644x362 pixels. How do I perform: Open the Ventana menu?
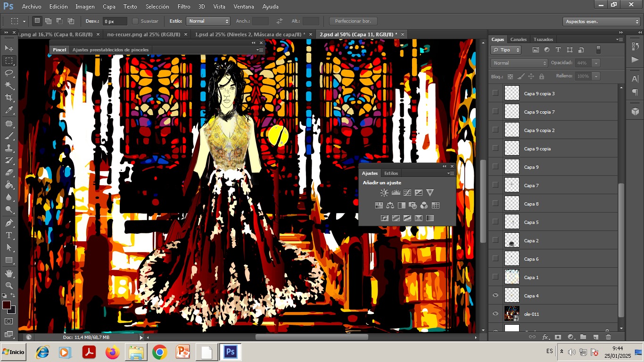tap(244, 7)
